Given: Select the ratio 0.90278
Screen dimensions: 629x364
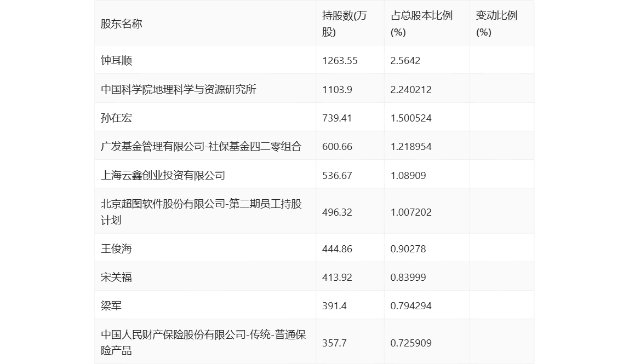Looking at the screenshot, I should [x=408, y=249].
